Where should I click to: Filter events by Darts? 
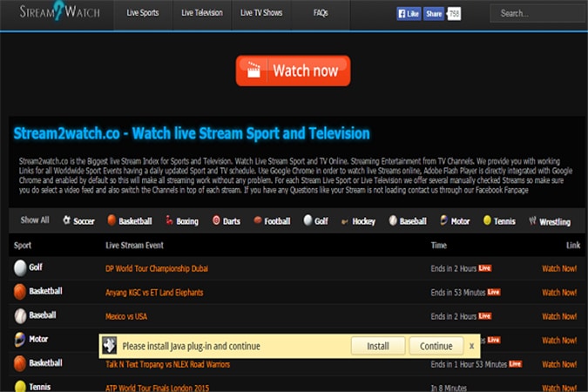pos(226,220)
